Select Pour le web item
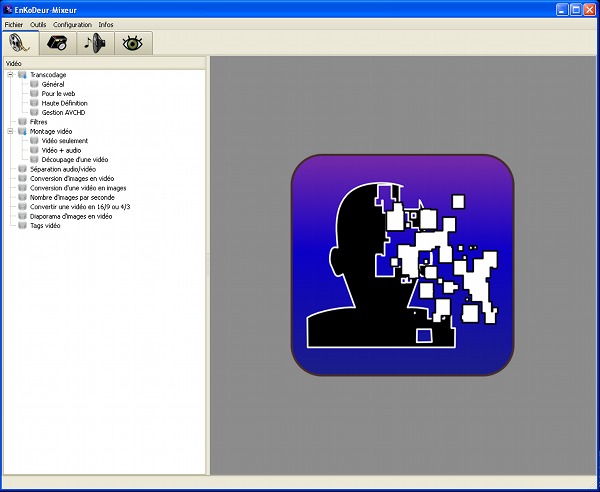The height and width of the screenshot is (492, 600). coord(58,94)
